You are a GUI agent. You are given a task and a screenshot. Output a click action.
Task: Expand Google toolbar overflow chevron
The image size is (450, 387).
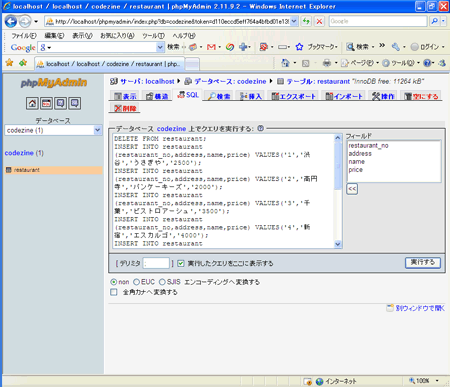pyautogui.click(x=382, y=45)
